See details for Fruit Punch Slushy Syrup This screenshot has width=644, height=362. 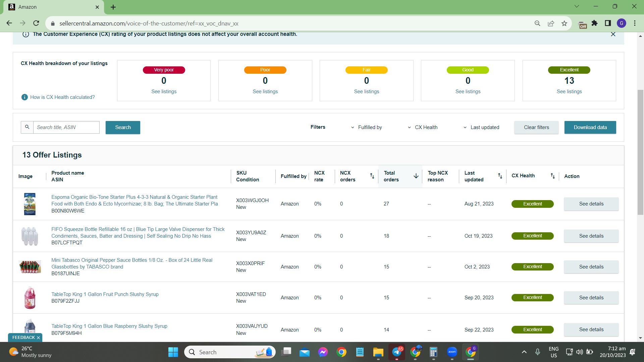(591, 298)
